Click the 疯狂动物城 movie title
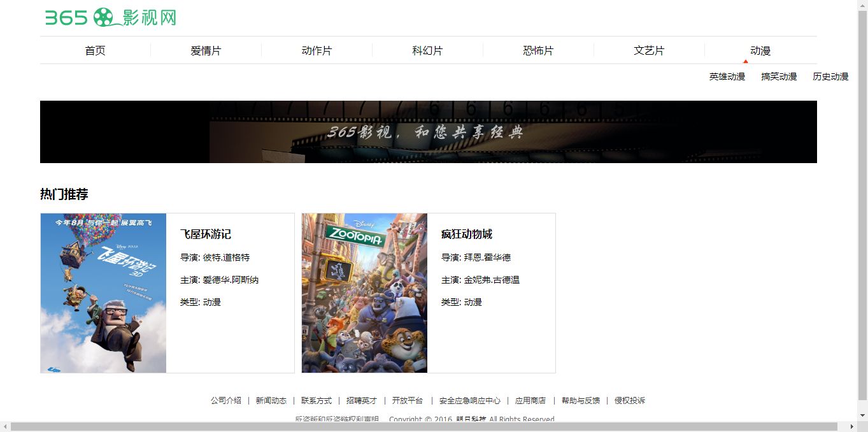The height and width of the screenshot is (432, 868). (x=467, y=234)
